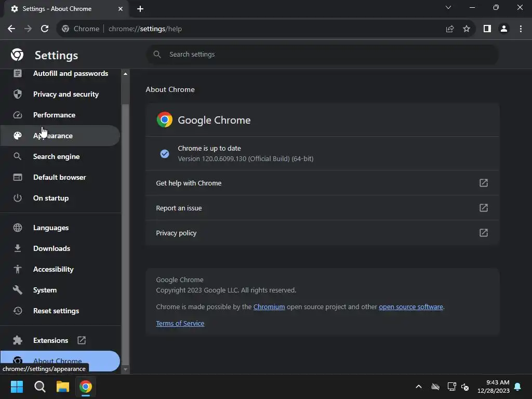Click the sidebar scrollbar down arrow
Viewport: 532px width, 399px height.
click(x=125, y=369)
